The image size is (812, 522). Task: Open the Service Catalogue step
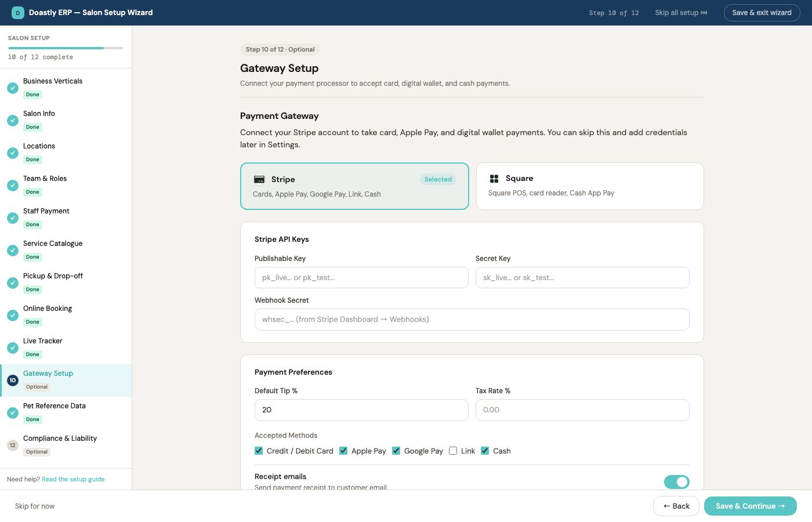pyautogui.click(x=66, y=251)
